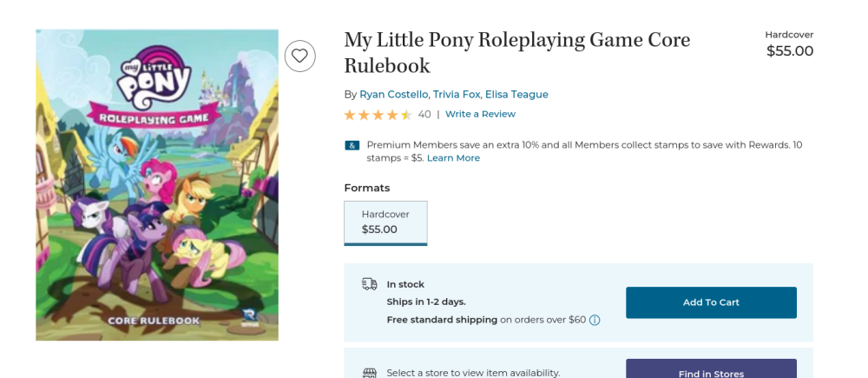The height and width of the screenshot is (378, 868).
Task: Open author Ryan Costello's page
Action: pos(393,94)
